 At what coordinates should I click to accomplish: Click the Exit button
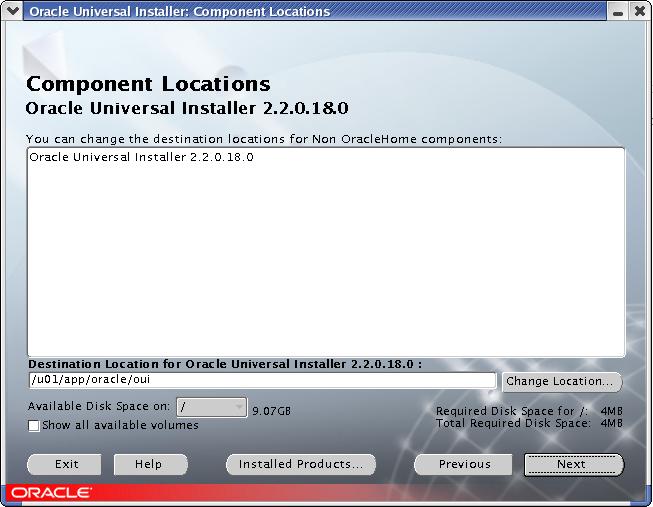(66, 464)
